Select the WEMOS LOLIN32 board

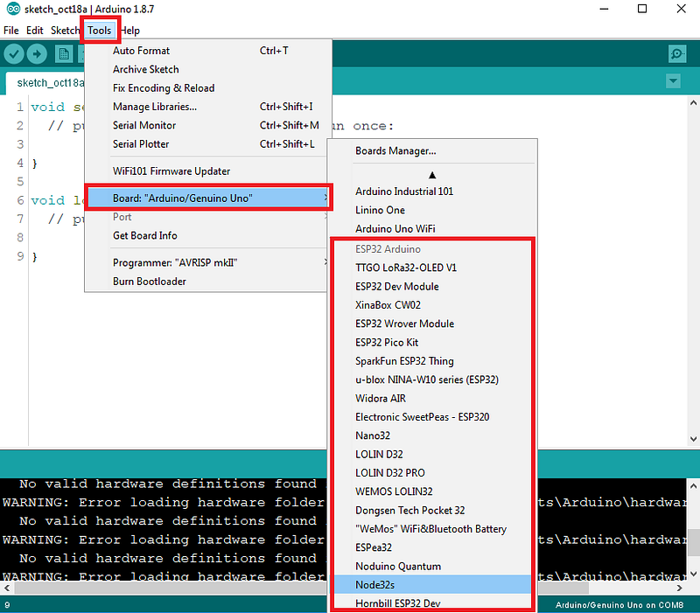[x=432, y=491]
